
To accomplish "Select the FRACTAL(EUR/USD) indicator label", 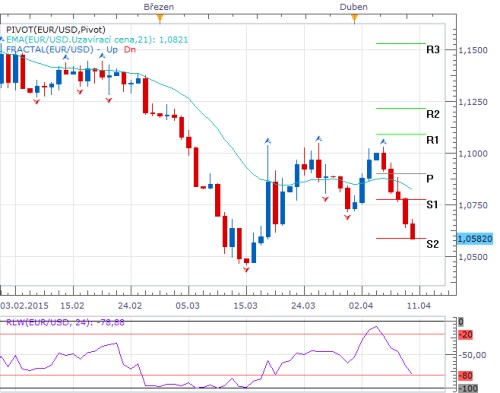I will click(71, 49).
